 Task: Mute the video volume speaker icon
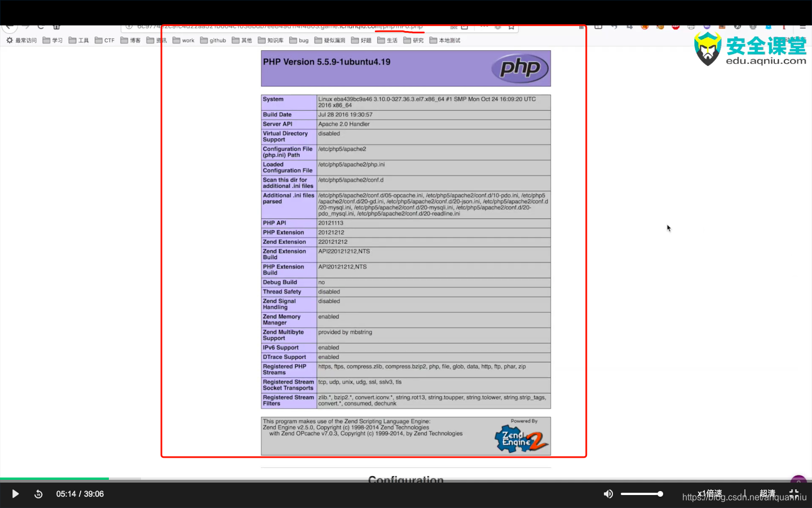(x=608, y=494)
